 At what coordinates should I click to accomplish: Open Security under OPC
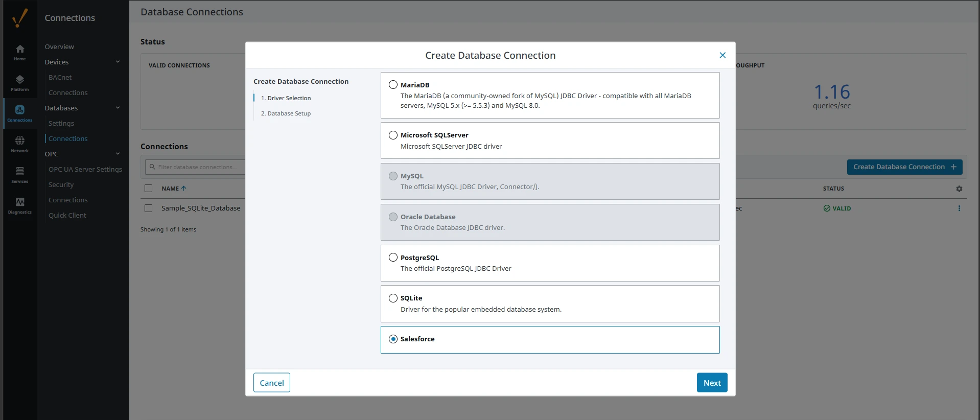pyautogui.click(x=61, y=184)
